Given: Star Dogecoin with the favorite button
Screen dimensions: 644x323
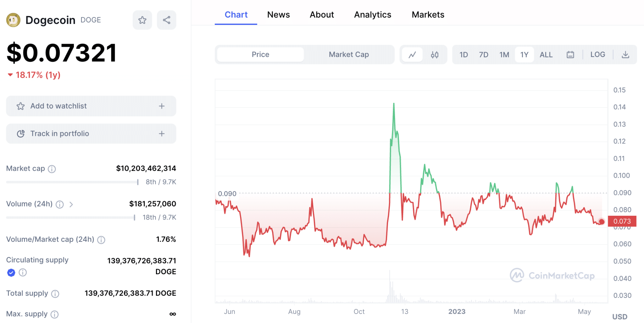Looking at the screenshot, I should [x=142, y=20].
